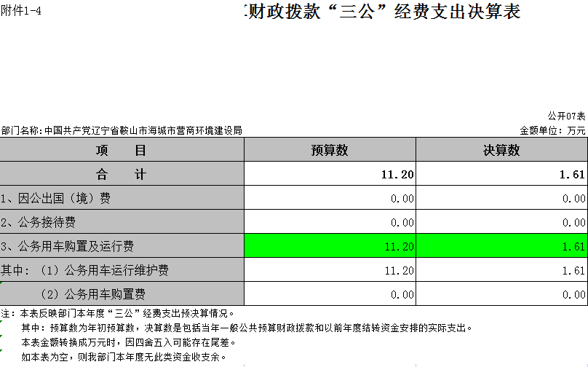Select 预算数 11.20 in 公务用车运行维护费 row
The image size is (588, 367).
(x=330, y=270)
